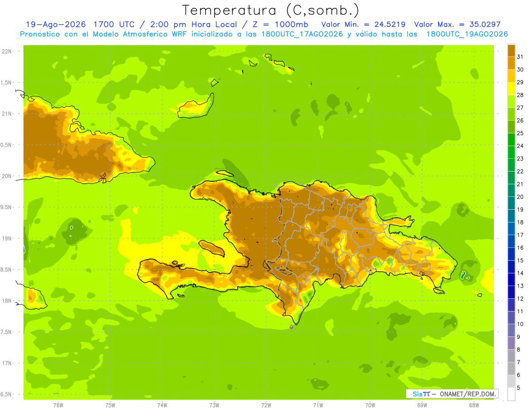Click the 75W longitude axis label

coord(110,405)
